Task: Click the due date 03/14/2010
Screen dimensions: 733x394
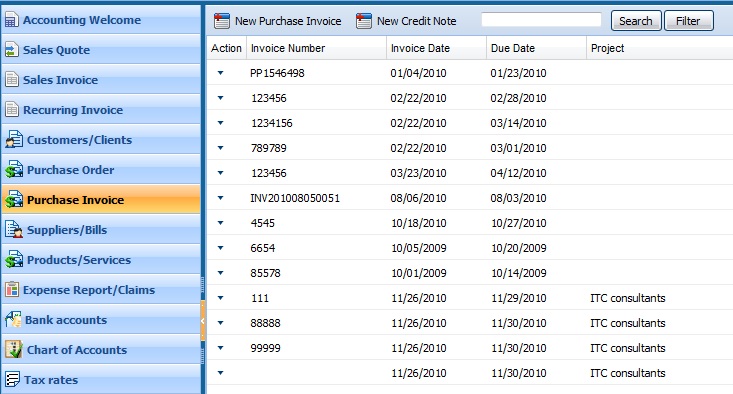Action: 518,123
